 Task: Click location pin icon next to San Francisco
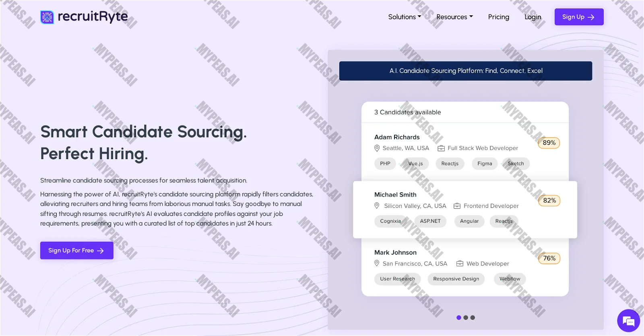(x=377, y=263)
